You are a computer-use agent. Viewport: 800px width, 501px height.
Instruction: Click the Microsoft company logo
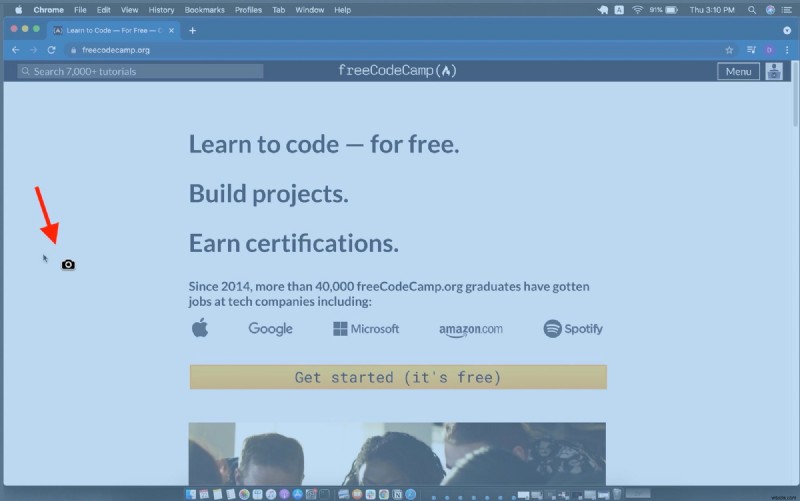[x=366, y=329]
